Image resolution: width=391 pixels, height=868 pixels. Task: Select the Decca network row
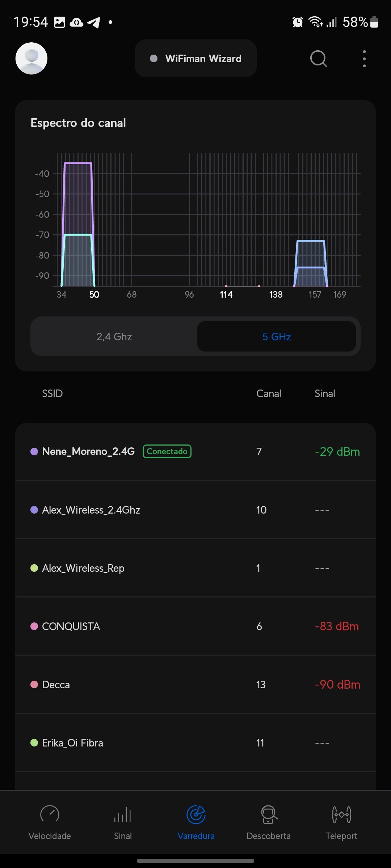coord(195,685)
